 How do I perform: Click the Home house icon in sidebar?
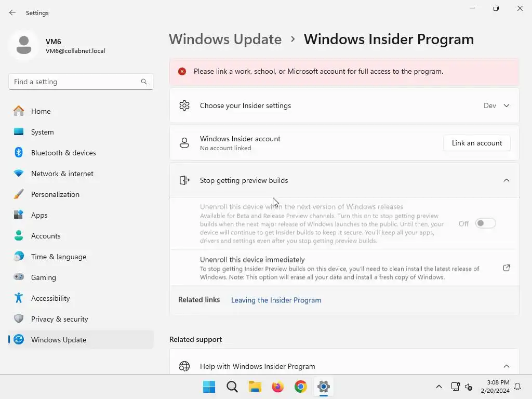pyautogui.click(x=19, y=111)
